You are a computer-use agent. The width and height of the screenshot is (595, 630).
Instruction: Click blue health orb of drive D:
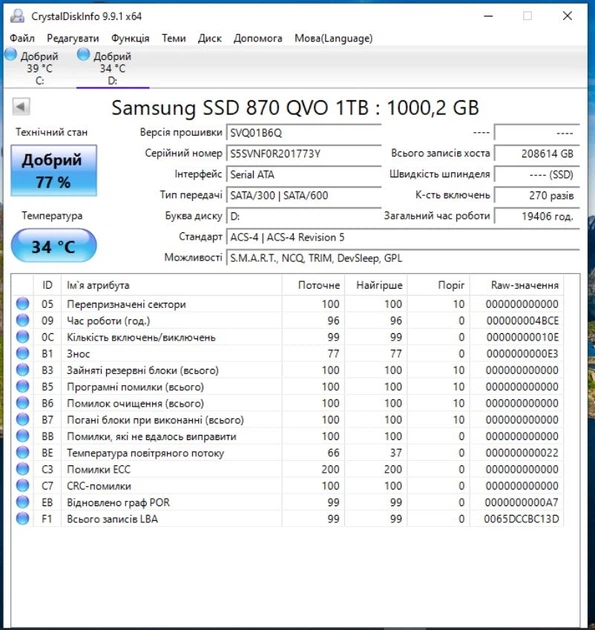[83, 54]
